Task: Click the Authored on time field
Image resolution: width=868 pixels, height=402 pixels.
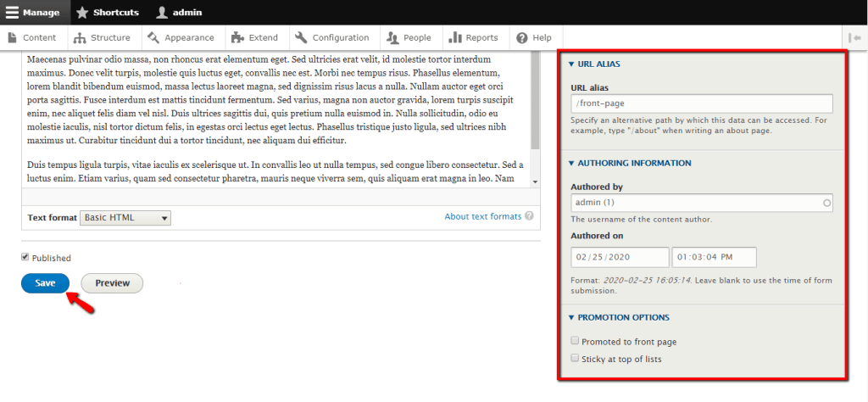Action: (x=714, y=257)
